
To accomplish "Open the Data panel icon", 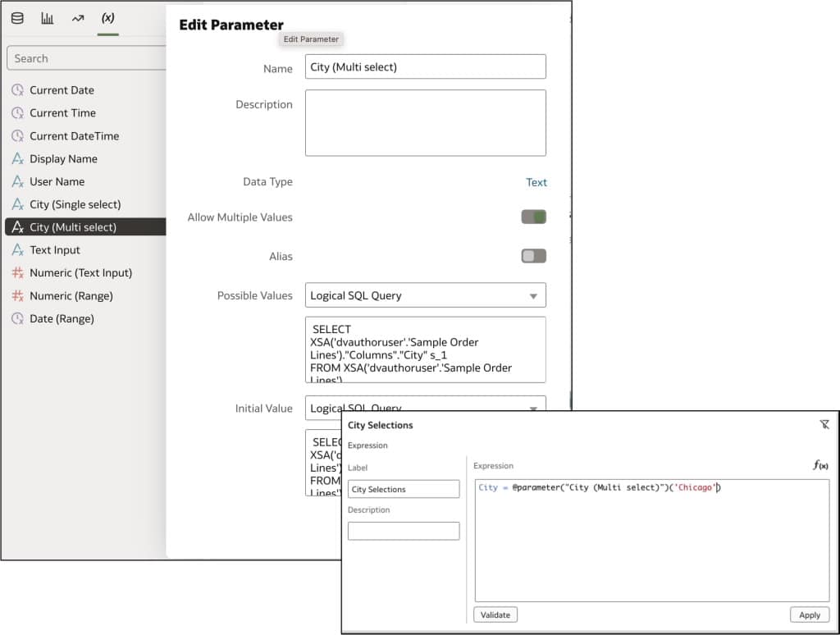I will tap(18, 17).
